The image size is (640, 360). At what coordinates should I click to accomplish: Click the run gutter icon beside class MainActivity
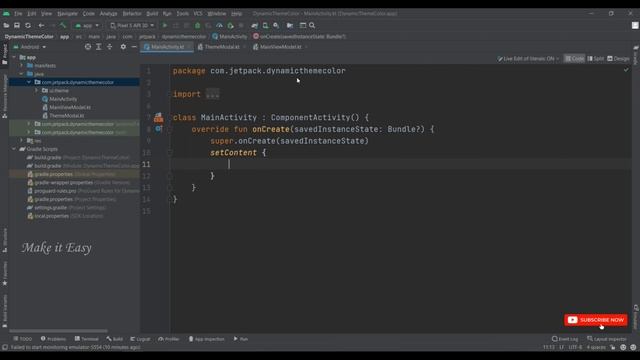[158, 118]
